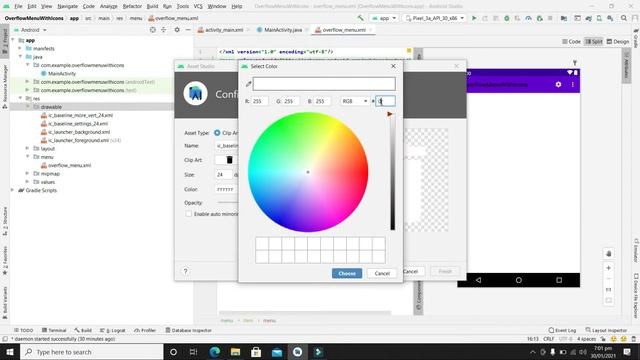Expand the values folder
Image resolution: width=640 pixels, height=360 pixels.
(x=28, y=182)
